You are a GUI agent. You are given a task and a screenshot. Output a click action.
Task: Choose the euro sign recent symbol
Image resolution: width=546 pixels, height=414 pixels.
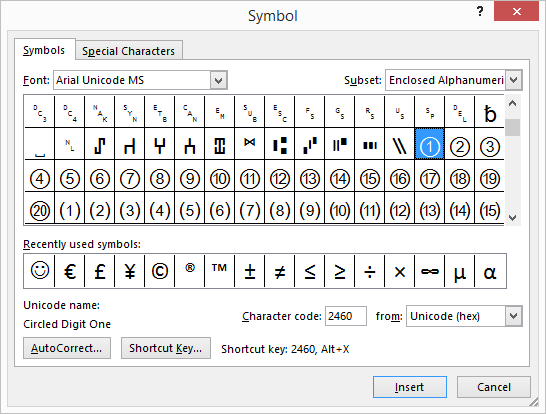70,271
